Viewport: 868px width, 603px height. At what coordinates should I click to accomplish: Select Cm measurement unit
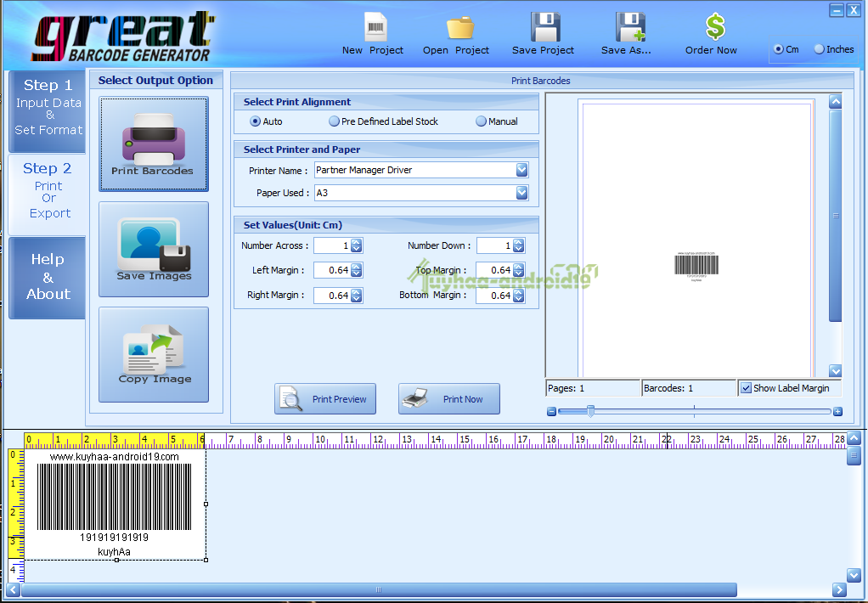pyautogui.click(x=778, y=49)
